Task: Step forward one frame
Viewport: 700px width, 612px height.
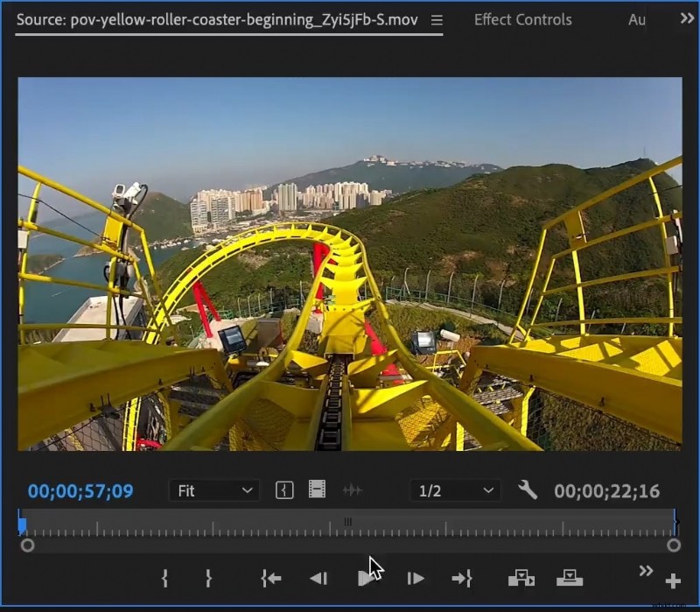Action: (416, 579)
